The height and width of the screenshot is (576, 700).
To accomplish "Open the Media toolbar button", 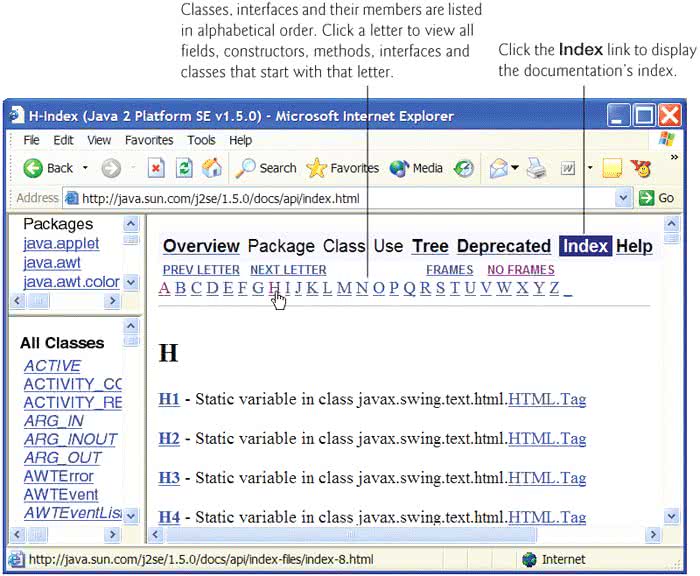I will point(416,168).
